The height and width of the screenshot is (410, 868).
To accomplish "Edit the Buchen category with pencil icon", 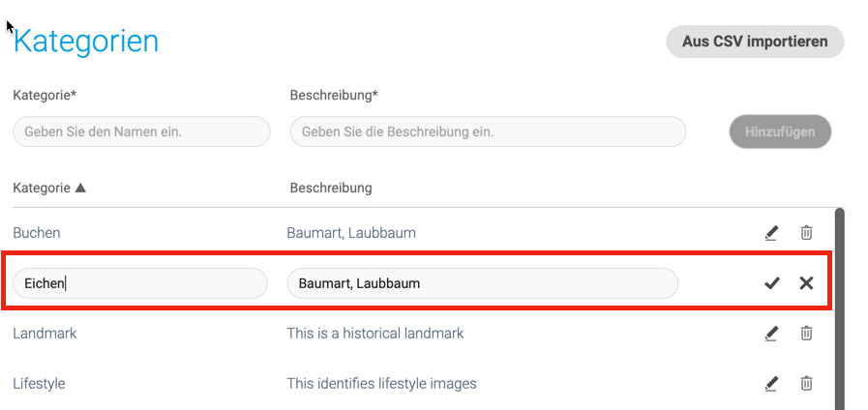I will point(771,233).
